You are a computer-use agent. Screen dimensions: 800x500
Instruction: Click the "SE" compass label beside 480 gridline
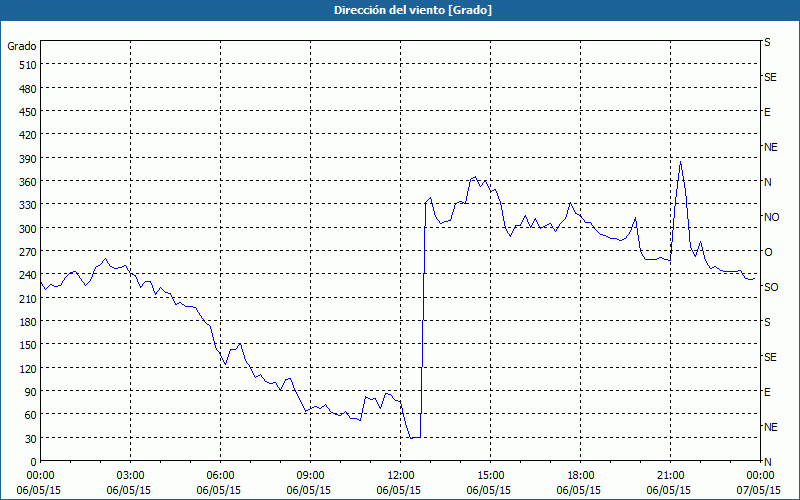770,77
